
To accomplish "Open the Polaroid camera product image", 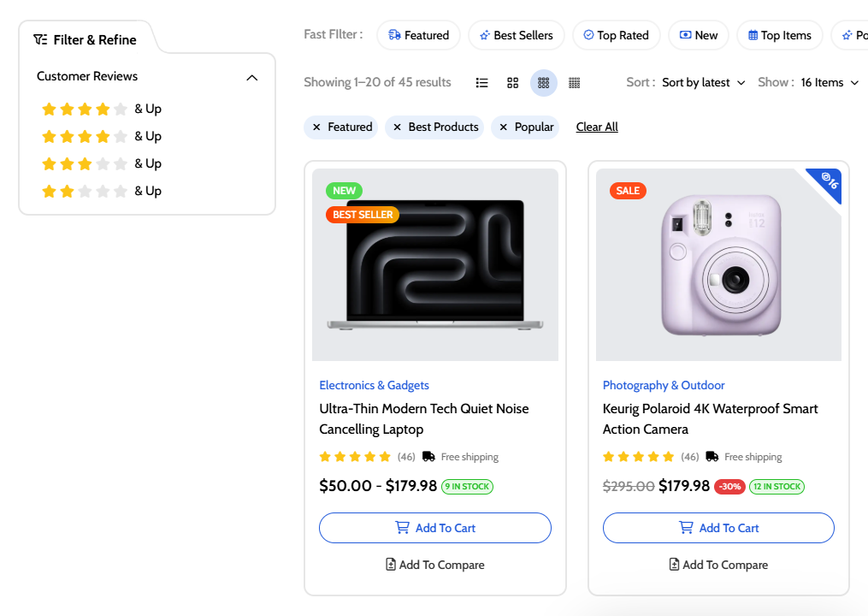I will [718, 264].
